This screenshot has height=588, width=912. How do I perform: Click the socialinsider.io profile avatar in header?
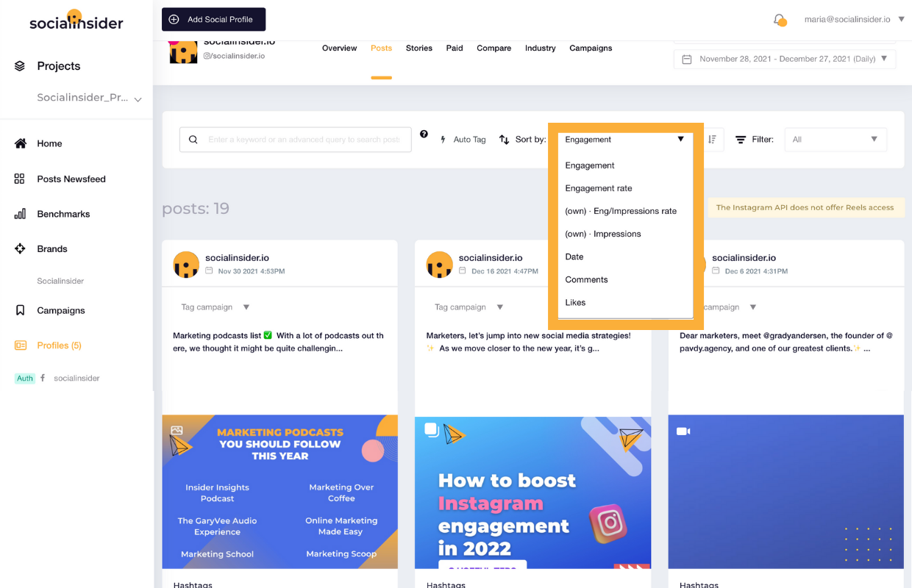pos(183,51)
